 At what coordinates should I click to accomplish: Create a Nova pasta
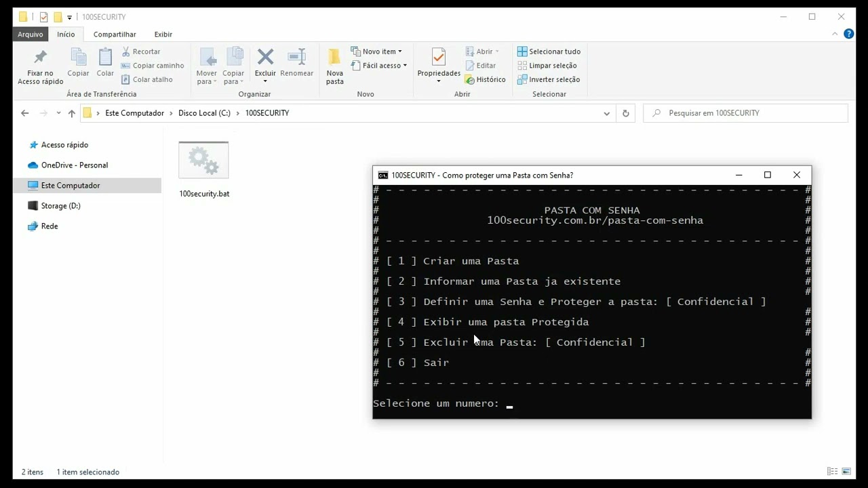(x=335, y=66)
